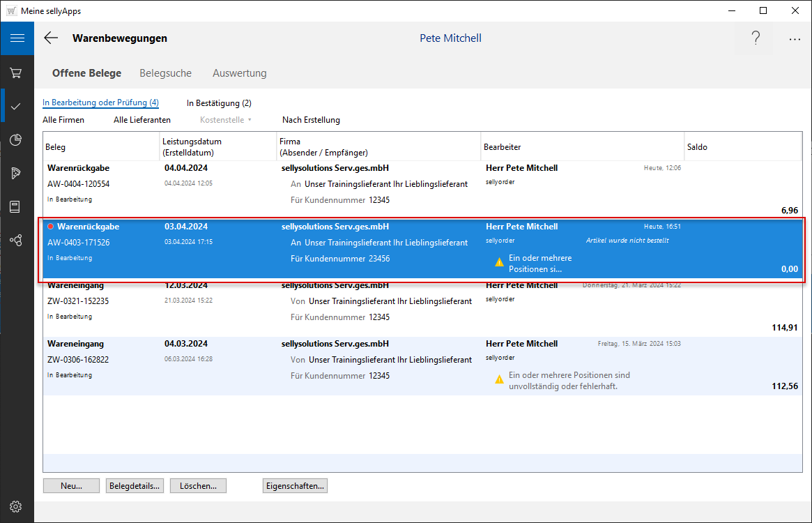Open the share nodes sidebar icon

(x=17, y=240)
